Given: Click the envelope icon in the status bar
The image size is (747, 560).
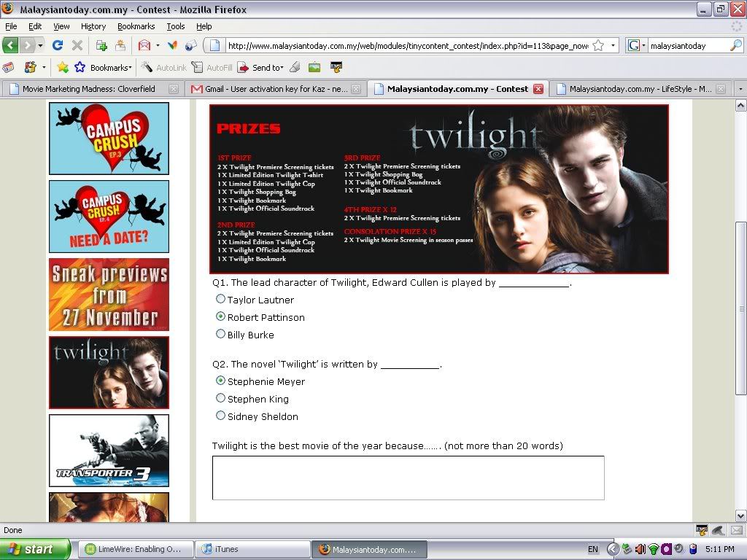Looking at the screenshot, I should [x=737, y=530].
